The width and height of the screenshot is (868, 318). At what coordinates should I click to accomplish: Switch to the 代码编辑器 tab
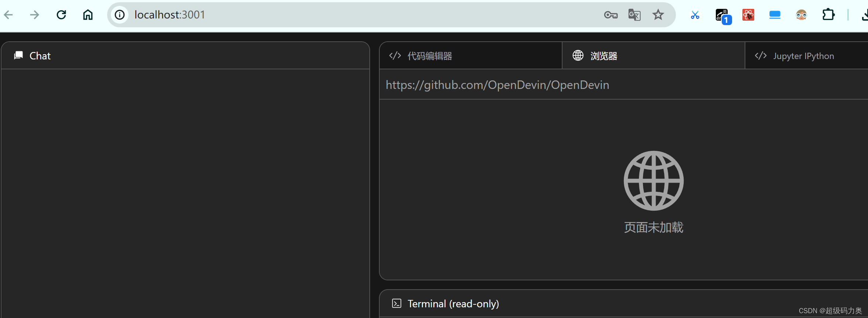tap(471, 56)
